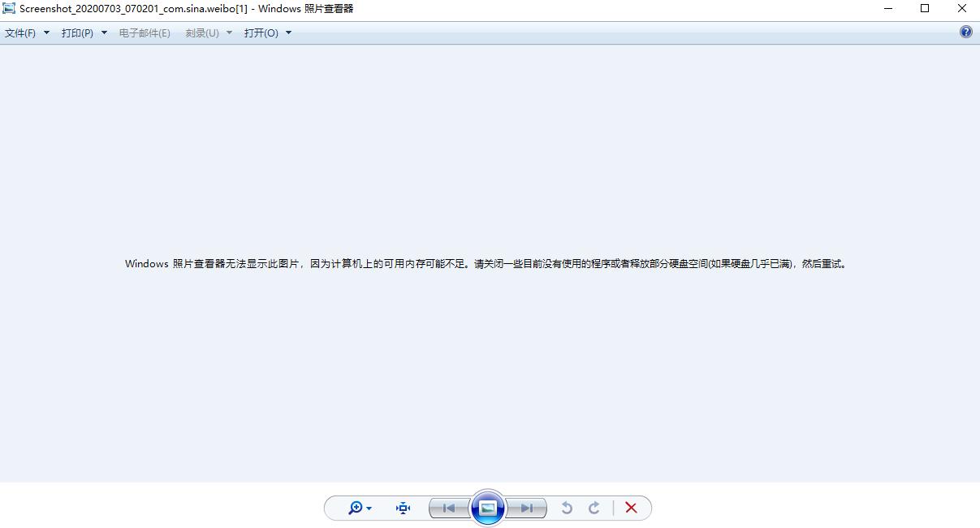The image size is (980, 528).
Task: Rotate the picture counterclockwise
Action: [567, 507]
